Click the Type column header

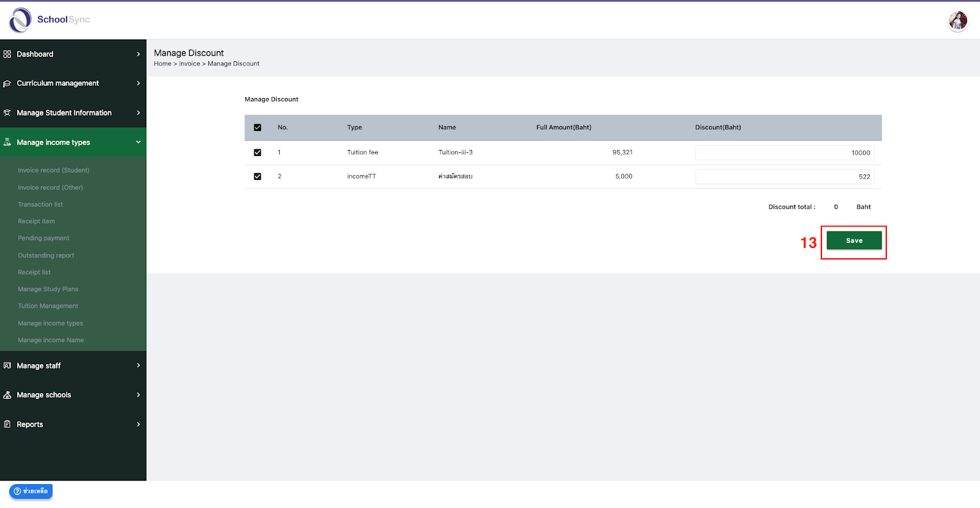point(355,127)
